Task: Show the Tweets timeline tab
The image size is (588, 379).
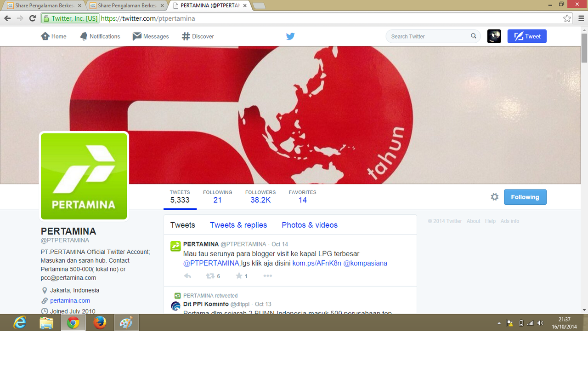Action: tap(183, 225)
